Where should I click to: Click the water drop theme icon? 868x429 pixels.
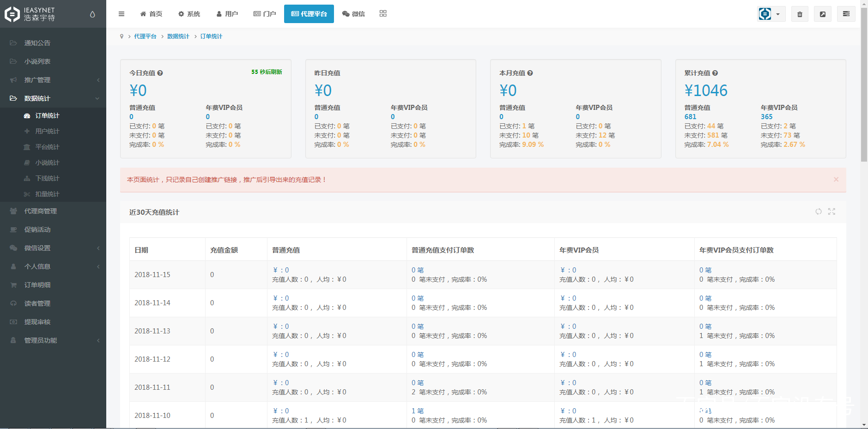click(92, 14)
